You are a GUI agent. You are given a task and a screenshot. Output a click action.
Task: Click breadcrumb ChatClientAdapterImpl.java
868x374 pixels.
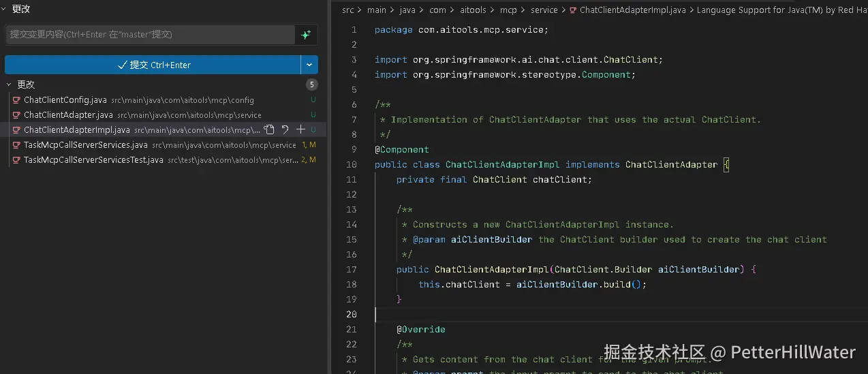(632, 10)
